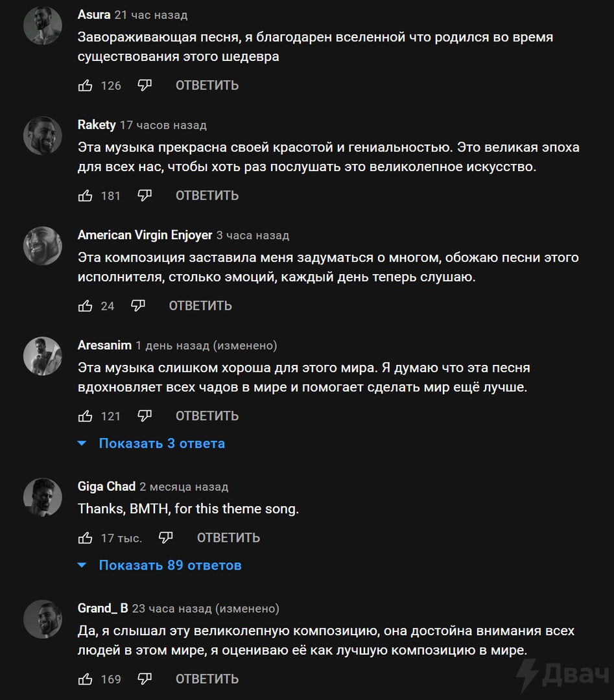
Task: Like Giga Chad's BMTH comment
Action: coord(86,538)
